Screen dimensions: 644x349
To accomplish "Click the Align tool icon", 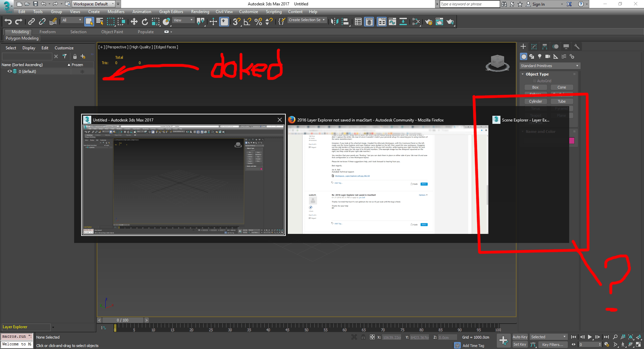I will (345, 22).
